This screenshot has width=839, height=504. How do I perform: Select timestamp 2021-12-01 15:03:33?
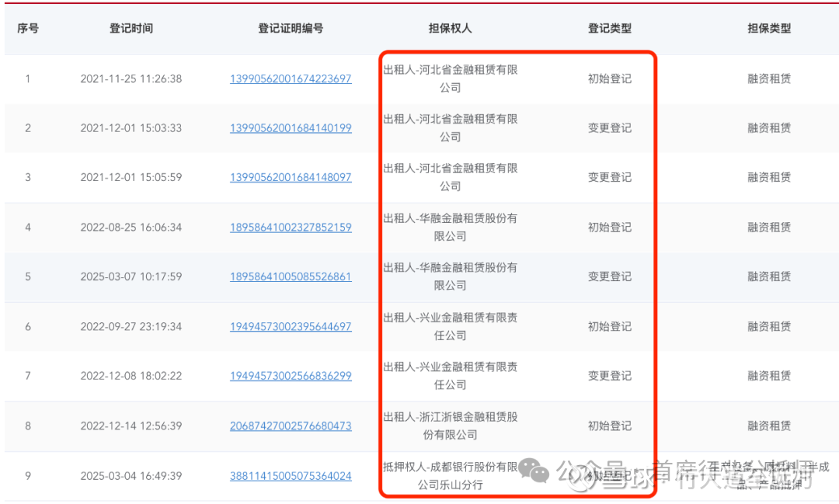pyautogui.click(x=131, y=128)
